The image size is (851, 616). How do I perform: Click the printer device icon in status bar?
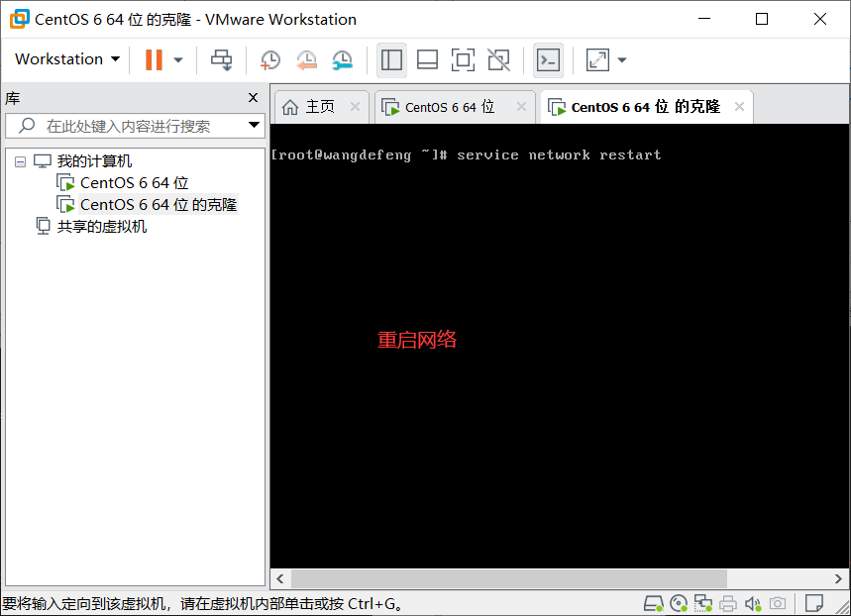click(728, 602)
